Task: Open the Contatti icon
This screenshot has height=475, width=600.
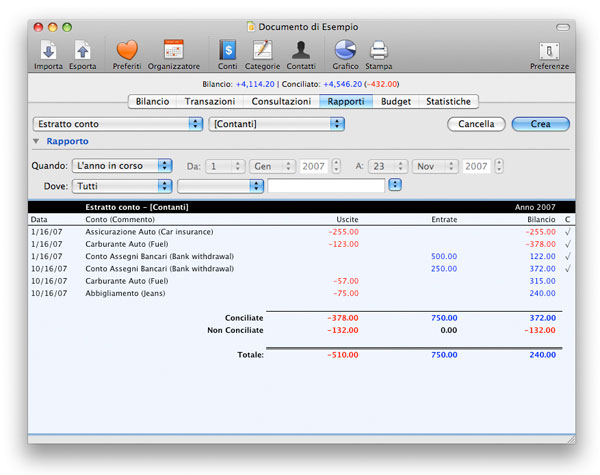Action: (x=300, y=49)
